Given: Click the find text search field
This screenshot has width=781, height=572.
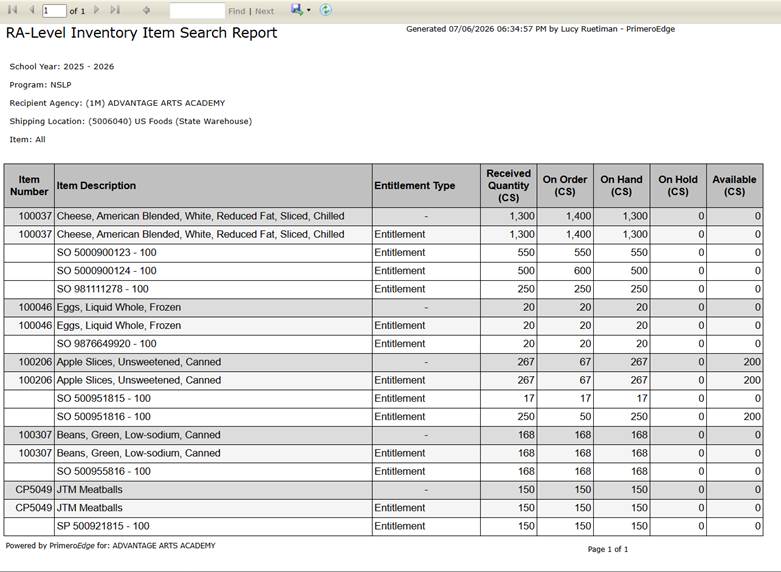Looking at the screenshot, I should (x=197, y=10).
